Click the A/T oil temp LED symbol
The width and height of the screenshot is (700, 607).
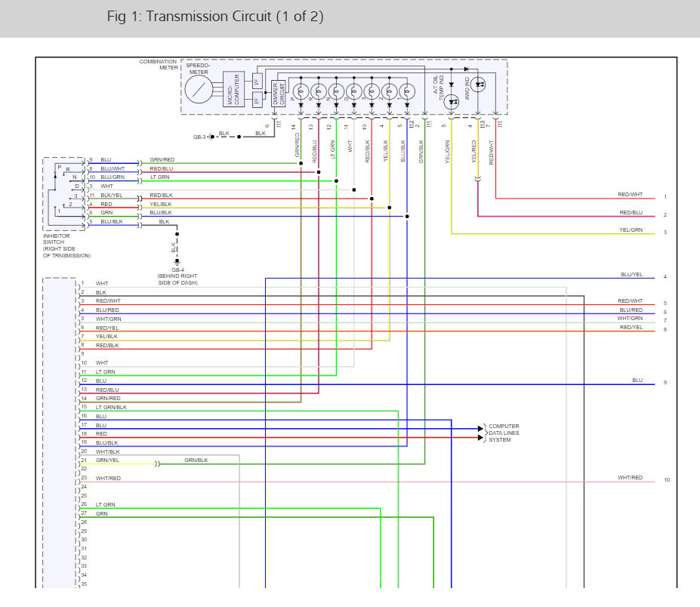click(452, 102)
